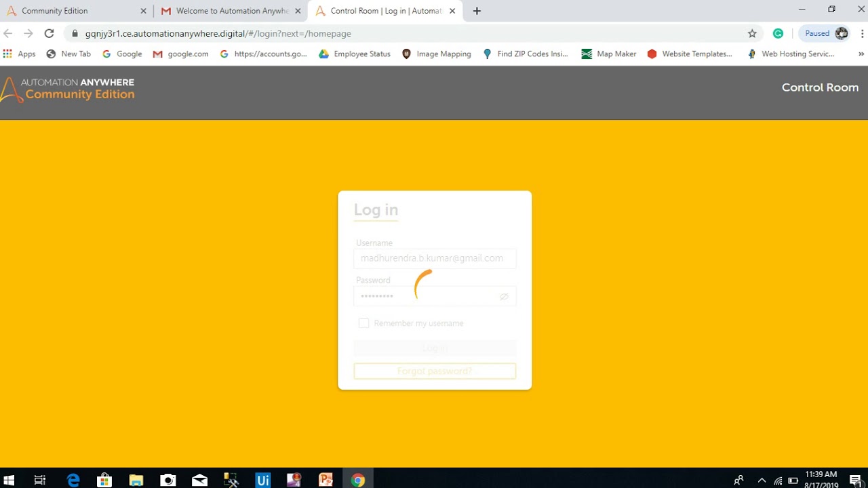Open the Web Hosting Services bookmark
This screenshot has width=868, height=488.
point(791,54)
